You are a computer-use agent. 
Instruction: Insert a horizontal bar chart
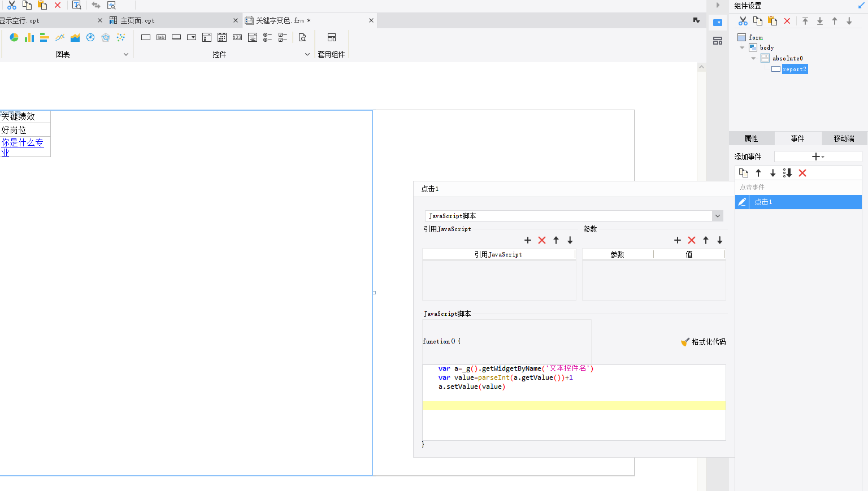[45, 37]
